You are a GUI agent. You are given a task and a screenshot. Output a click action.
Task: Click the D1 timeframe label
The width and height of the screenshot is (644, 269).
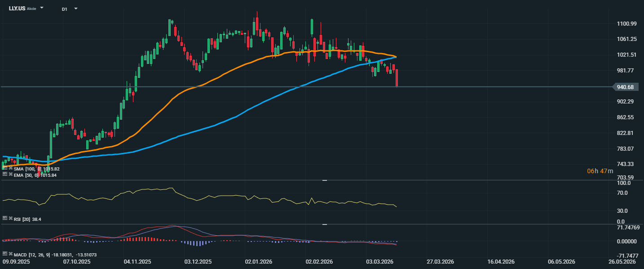(x=64, y=9)
